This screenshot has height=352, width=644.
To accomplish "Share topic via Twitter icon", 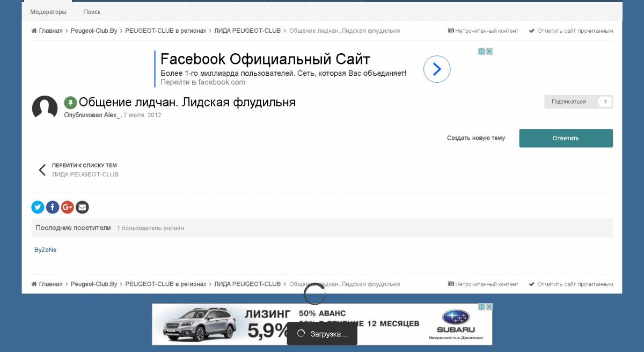I will point(38,207).
